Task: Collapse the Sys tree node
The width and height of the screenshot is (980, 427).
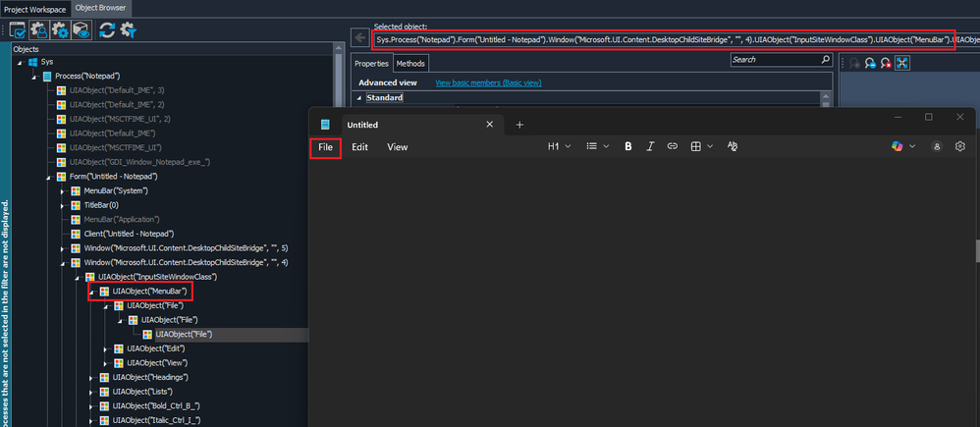Action: pyautogui.click(x=20, y=63)
